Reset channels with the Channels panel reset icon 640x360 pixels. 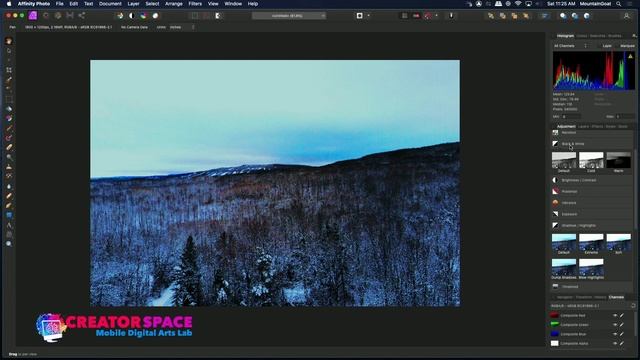(633, 305)
